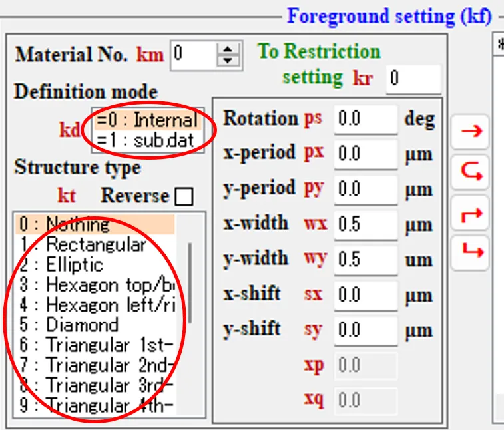Click the restriction setting kr field
The image size is (504, 430).
[x=413, y=79]
